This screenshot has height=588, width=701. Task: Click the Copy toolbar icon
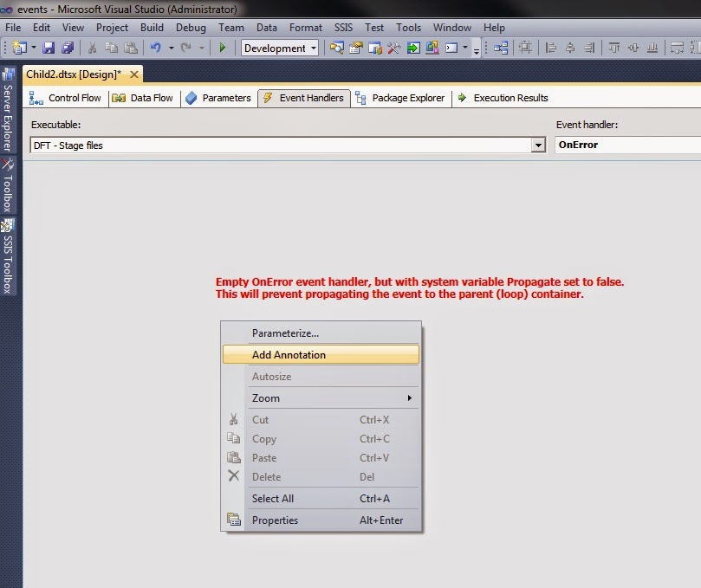tap(111, 48)
